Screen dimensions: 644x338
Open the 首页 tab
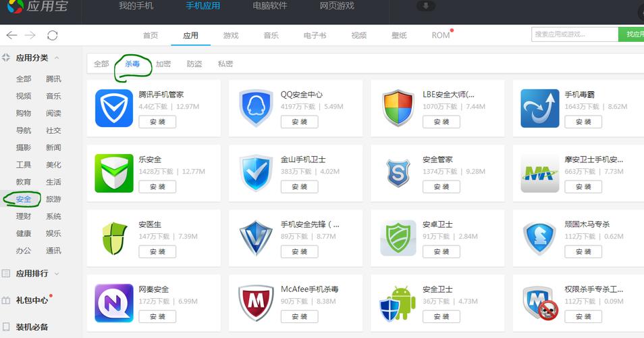coord(151,35)
